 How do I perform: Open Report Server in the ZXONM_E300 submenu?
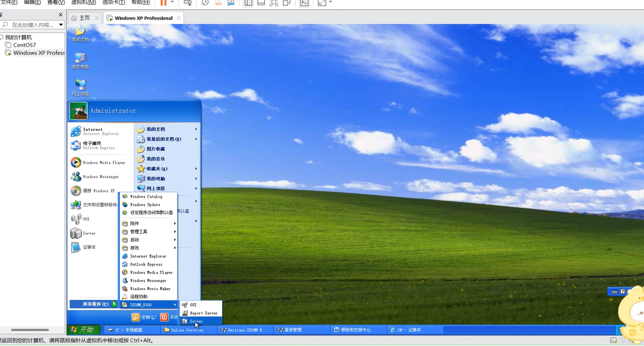pos(200,313)
